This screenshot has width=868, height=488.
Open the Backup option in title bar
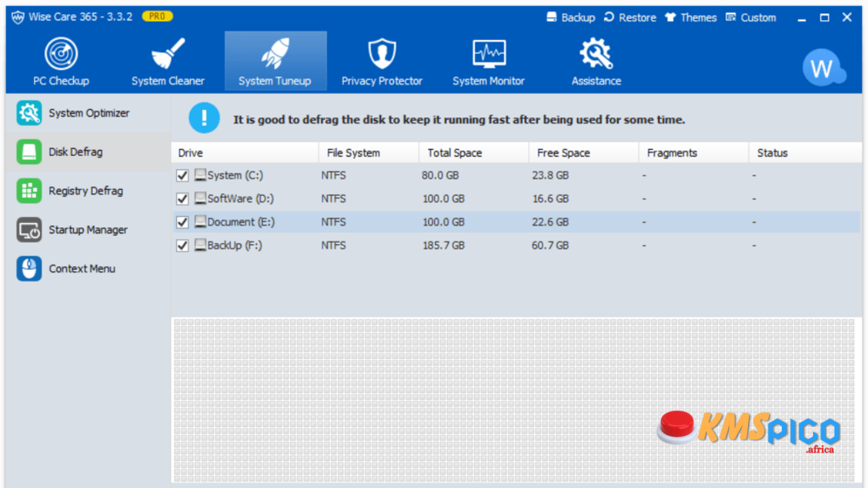pos(571,18)
